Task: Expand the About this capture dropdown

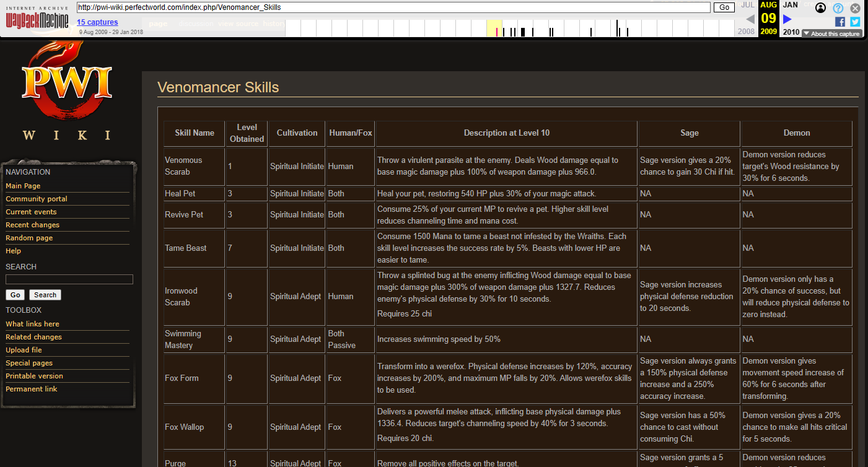Action: (831, 33)
